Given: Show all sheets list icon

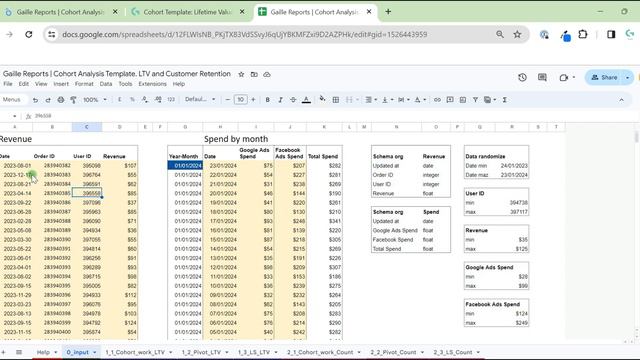Looking at the screenshot, I should tap(19, 352).
